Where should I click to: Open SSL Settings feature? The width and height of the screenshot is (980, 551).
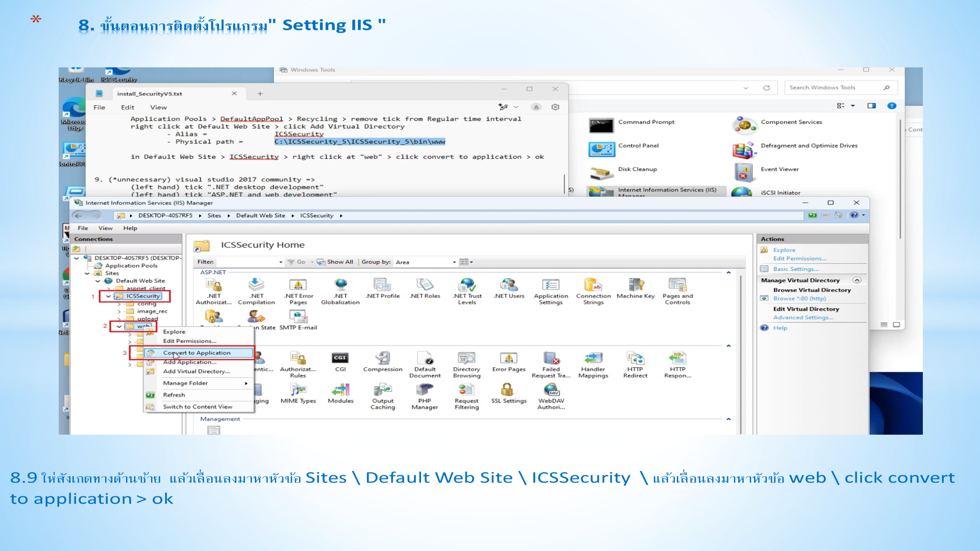[x=508, y=393]
